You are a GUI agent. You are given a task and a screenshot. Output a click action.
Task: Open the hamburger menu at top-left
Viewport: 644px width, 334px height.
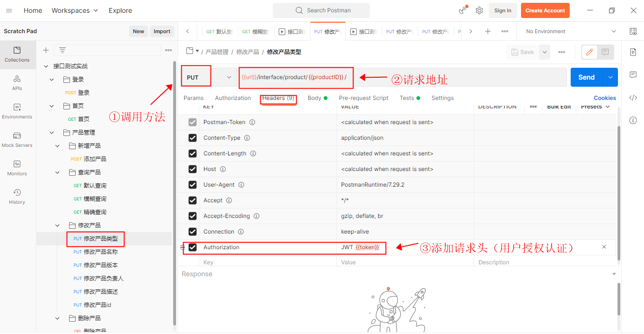click(x=9, y=10)
